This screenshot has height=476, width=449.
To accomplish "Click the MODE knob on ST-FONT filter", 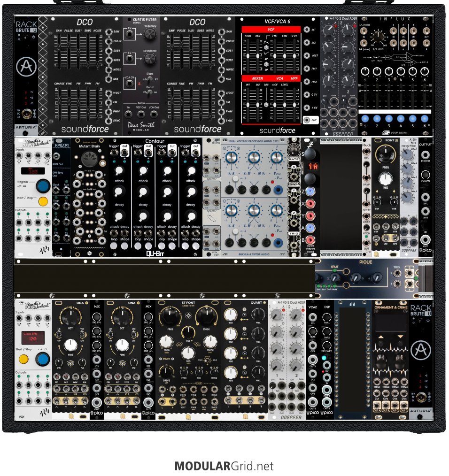I will pos(207,316).
